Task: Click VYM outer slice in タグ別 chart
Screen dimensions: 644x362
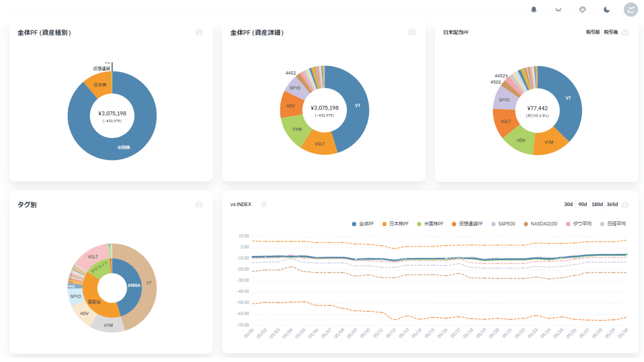Action: [108, 325]
